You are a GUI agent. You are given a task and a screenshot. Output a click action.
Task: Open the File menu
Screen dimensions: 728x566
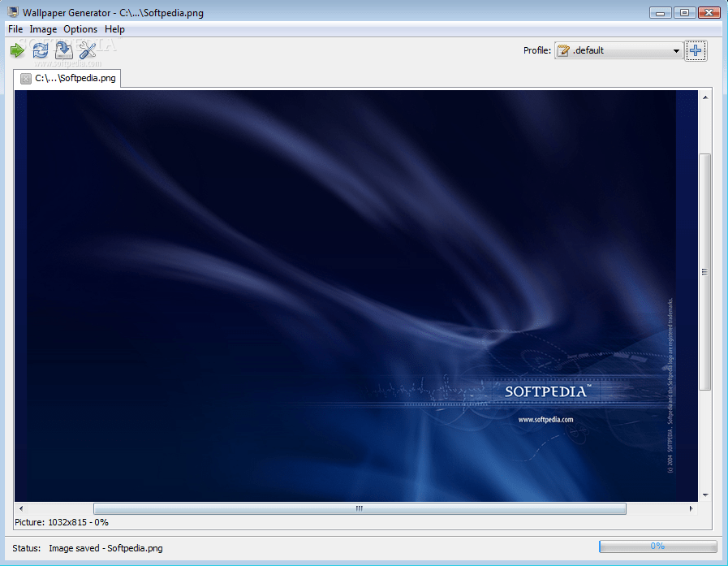15,28
